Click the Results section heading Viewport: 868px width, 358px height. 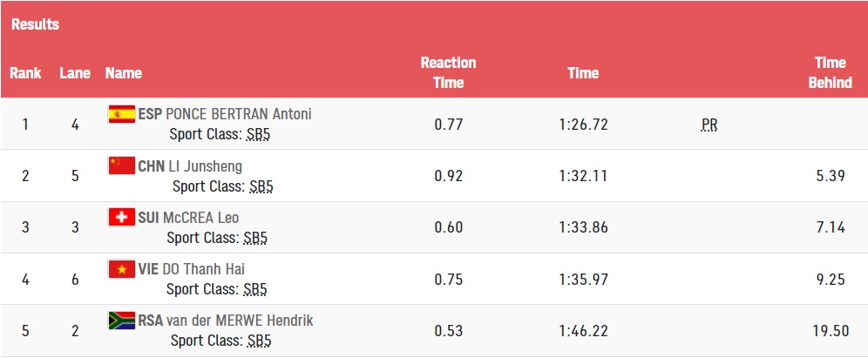pyautogui.click(x=35, y=24)
